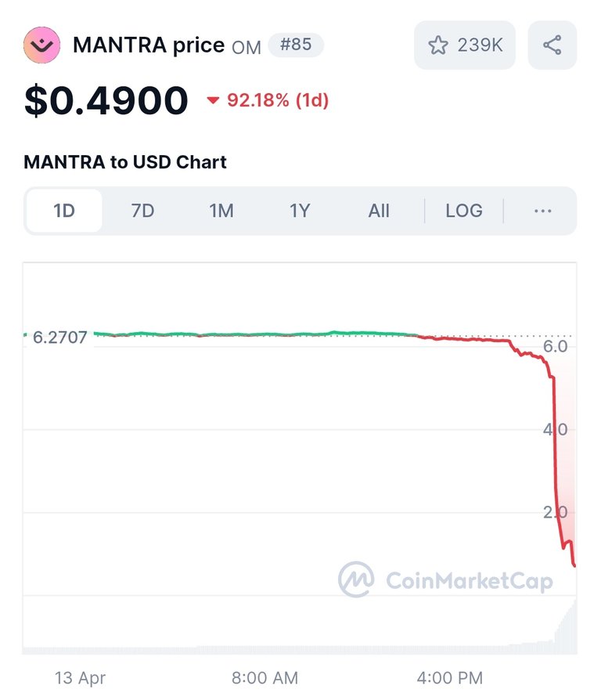Add MANTRA to watchlist with star icon

click(437, 45)
